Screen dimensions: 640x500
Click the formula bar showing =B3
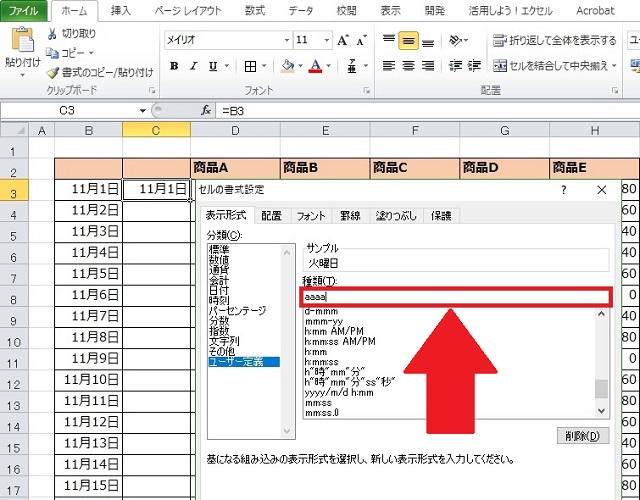coord(429,111)
